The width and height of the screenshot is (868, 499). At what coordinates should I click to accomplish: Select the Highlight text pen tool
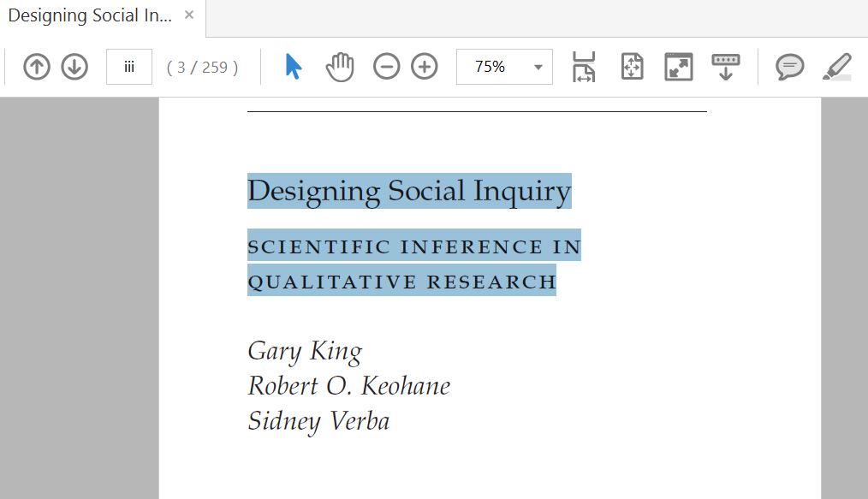tap(837, 67)
